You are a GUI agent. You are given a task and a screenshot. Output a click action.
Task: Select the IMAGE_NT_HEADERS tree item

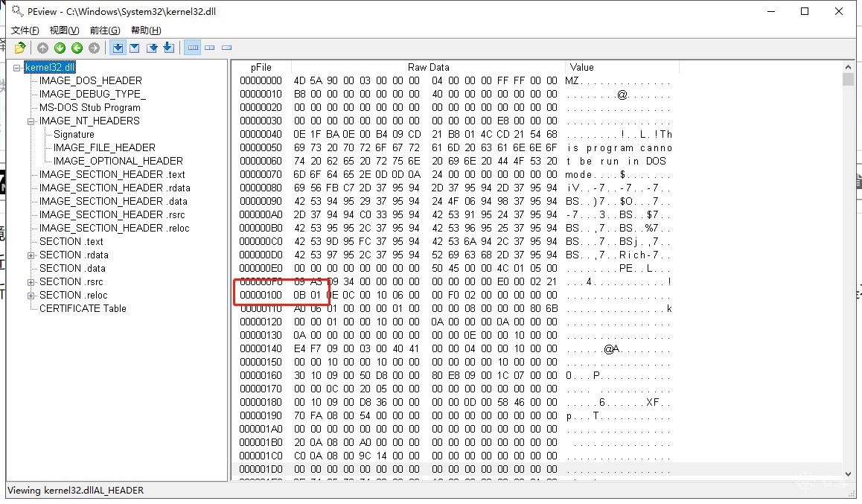[x=89, y=121]
